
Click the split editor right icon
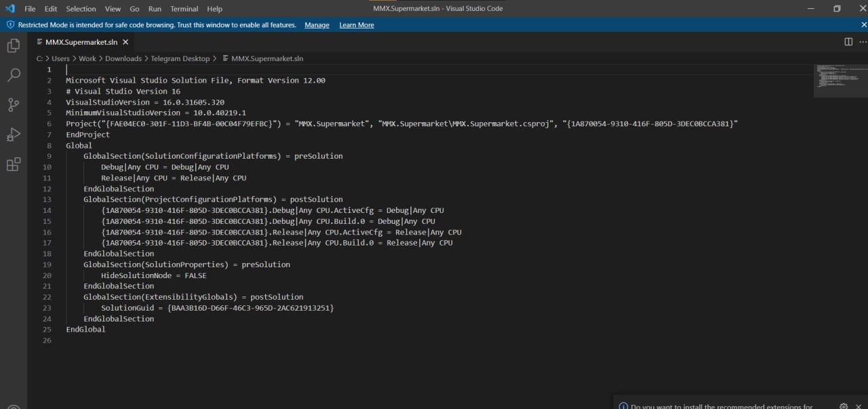848,41
